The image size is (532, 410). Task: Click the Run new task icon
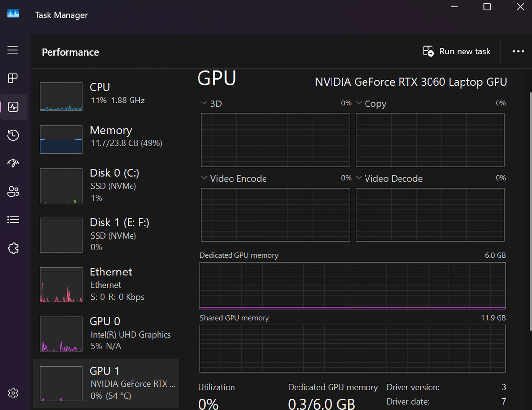click(x=428, y=51)
